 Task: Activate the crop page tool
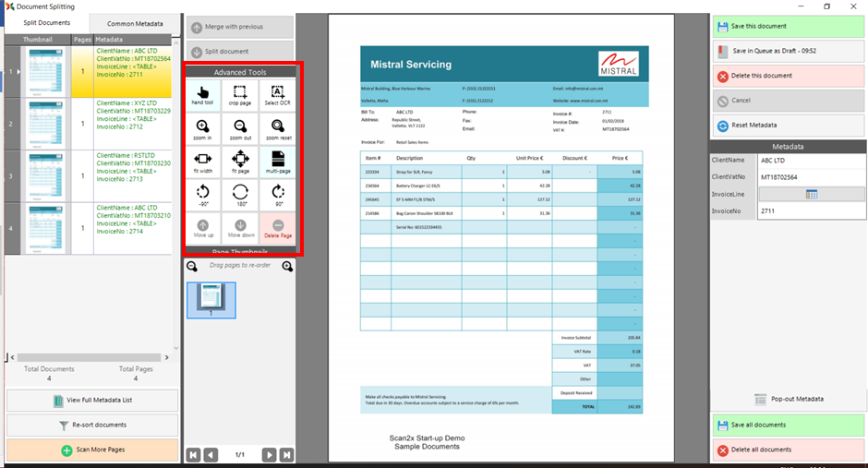tap(240, 93)
